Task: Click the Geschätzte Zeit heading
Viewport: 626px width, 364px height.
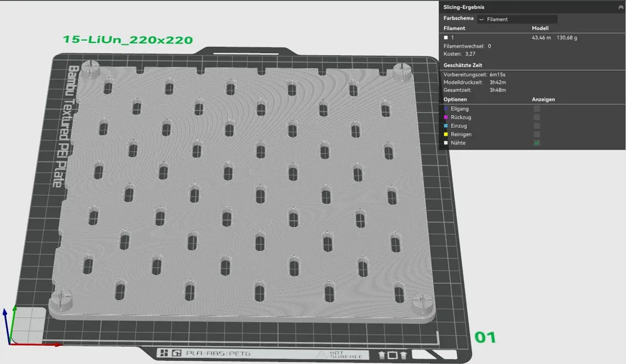Action: [463, 65]
